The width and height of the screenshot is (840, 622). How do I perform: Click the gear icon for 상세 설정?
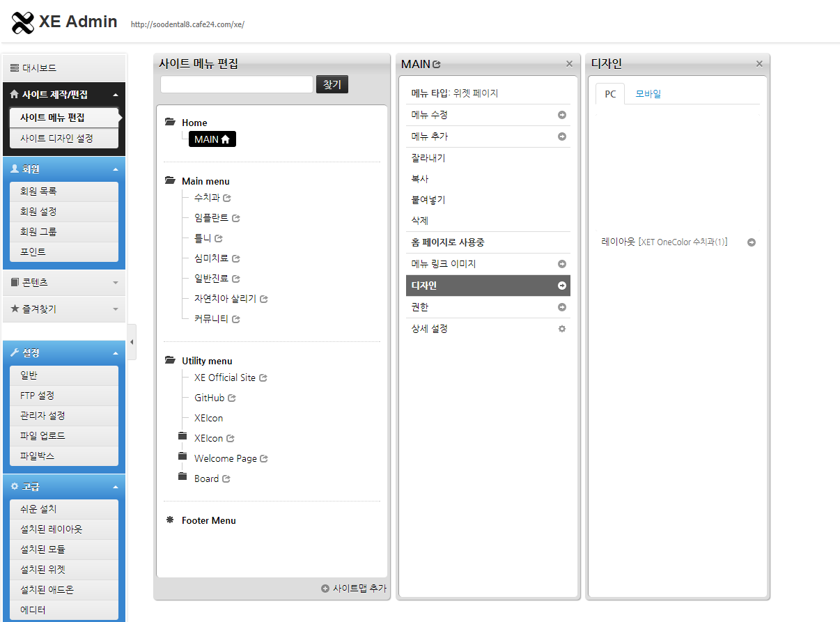pyautogui.click(x=562, y=329)
